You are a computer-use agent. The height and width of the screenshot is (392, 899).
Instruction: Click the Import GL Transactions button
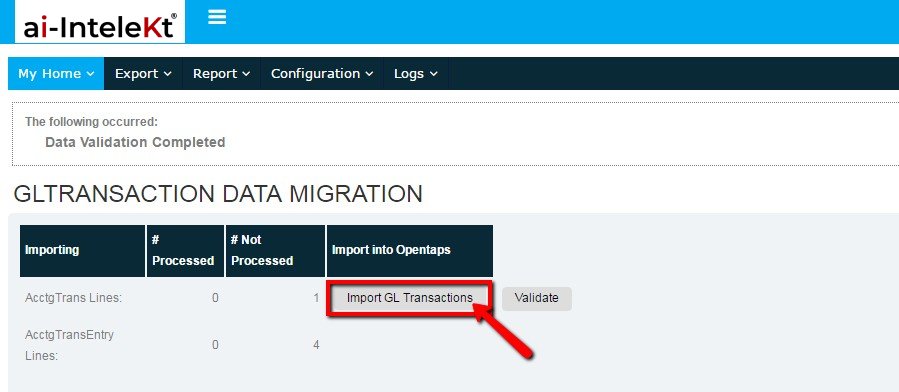pyautogui.click(x=409, y=298)
